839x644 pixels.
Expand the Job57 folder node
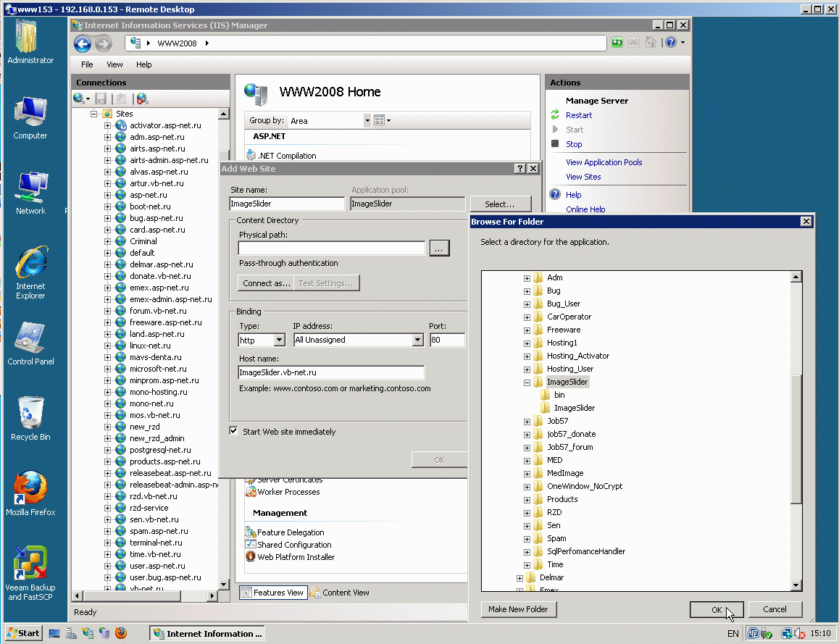point(527,422)
